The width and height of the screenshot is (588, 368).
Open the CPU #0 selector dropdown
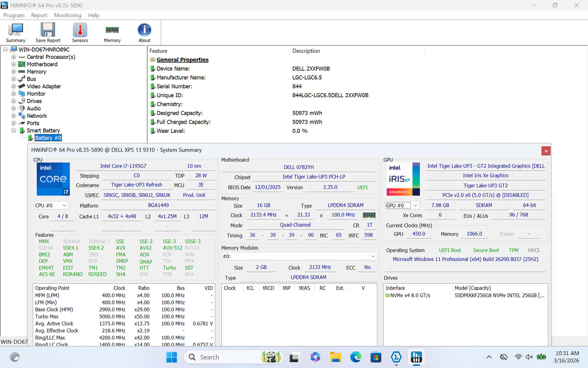click(x=51, y=205)
